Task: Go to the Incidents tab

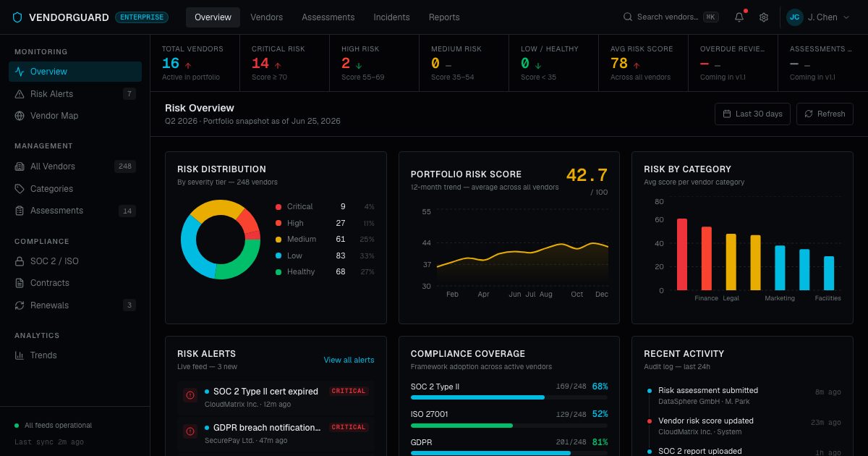Action: 391,17
